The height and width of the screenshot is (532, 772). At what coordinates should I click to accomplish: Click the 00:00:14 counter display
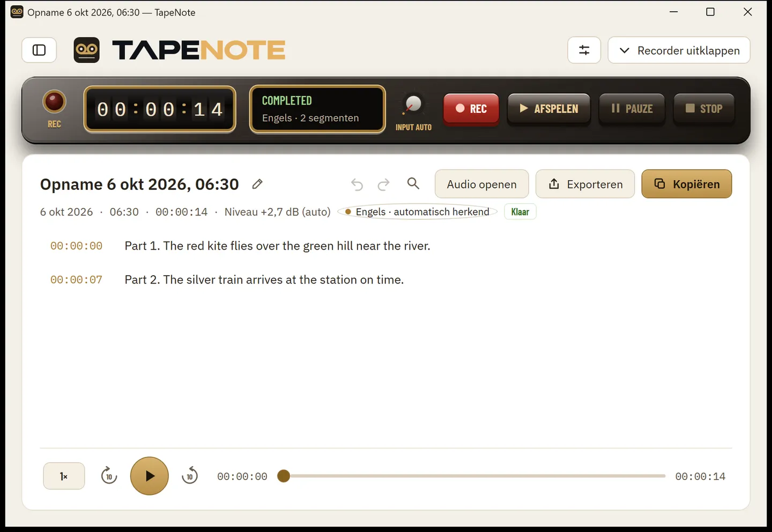pos(160,109)
